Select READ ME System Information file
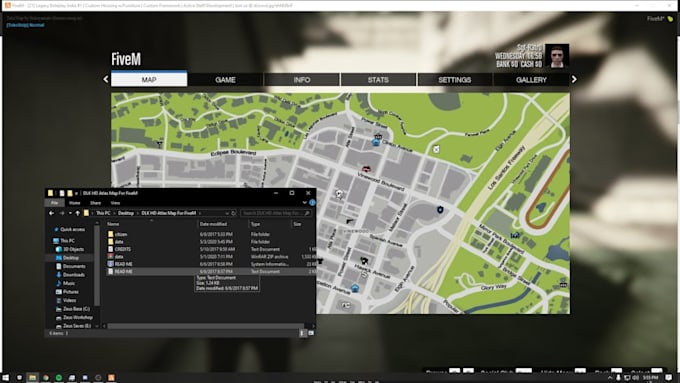This screenshot has height=383, width=680. click(124, 264)
